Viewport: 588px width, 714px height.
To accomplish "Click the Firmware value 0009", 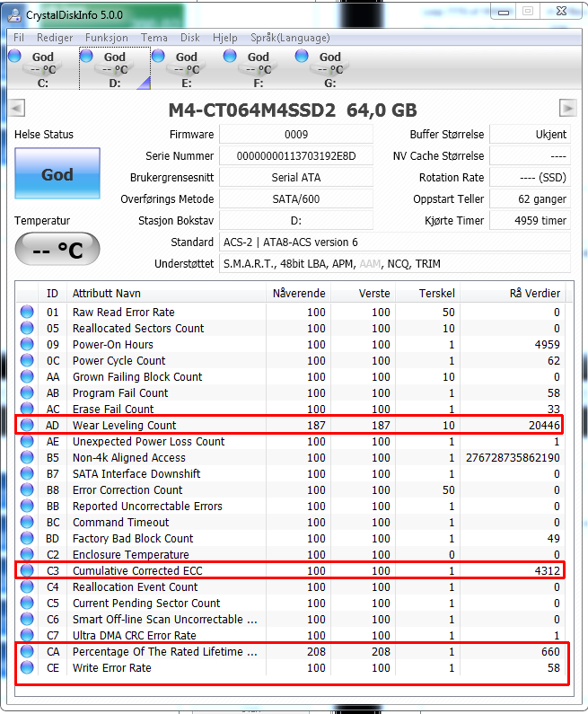I will click(296, 135).
